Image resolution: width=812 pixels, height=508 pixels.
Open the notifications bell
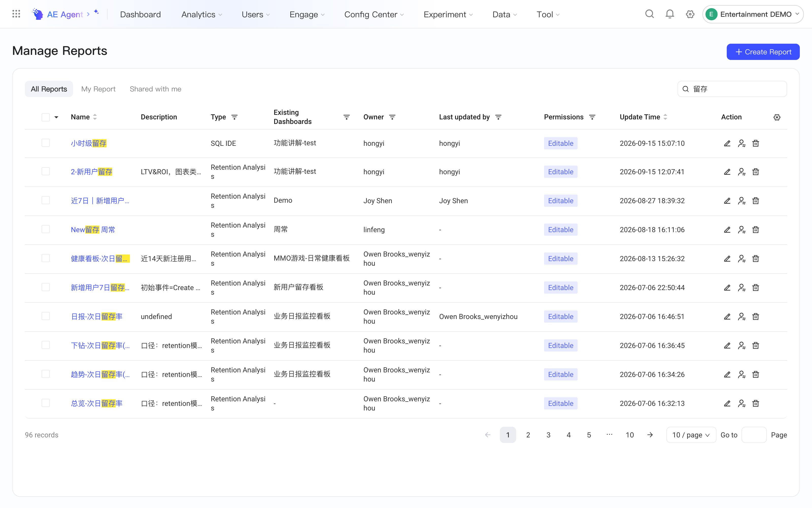670,14
